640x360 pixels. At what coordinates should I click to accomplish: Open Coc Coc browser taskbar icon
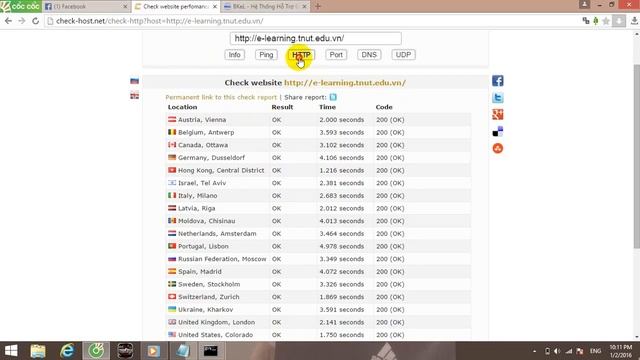96,351
